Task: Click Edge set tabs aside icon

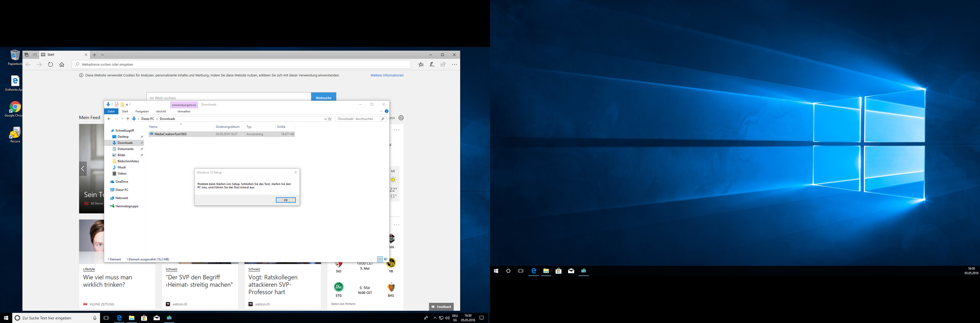Action: click(35, 55)
